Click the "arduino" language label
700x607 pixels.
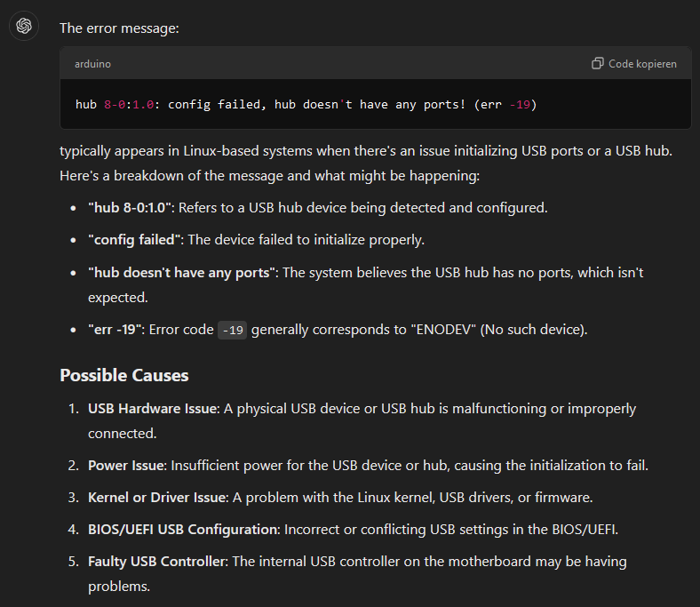point(92,64)
